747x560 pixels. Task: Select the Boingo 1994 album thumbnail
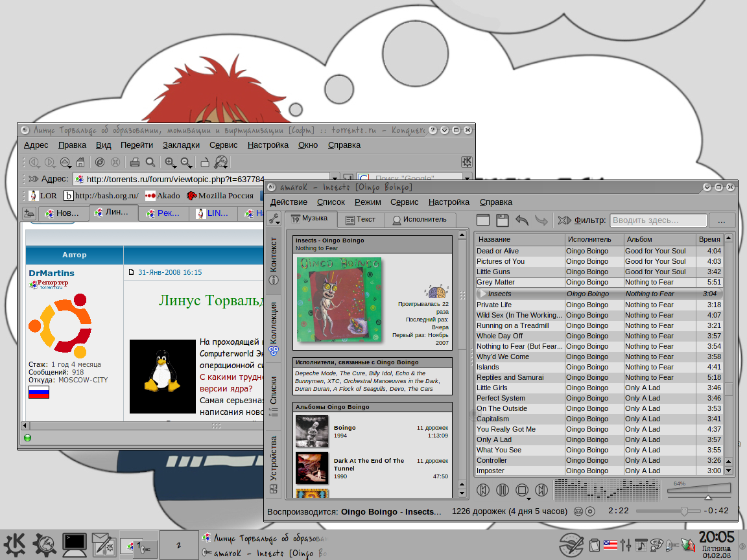(312, 432)
